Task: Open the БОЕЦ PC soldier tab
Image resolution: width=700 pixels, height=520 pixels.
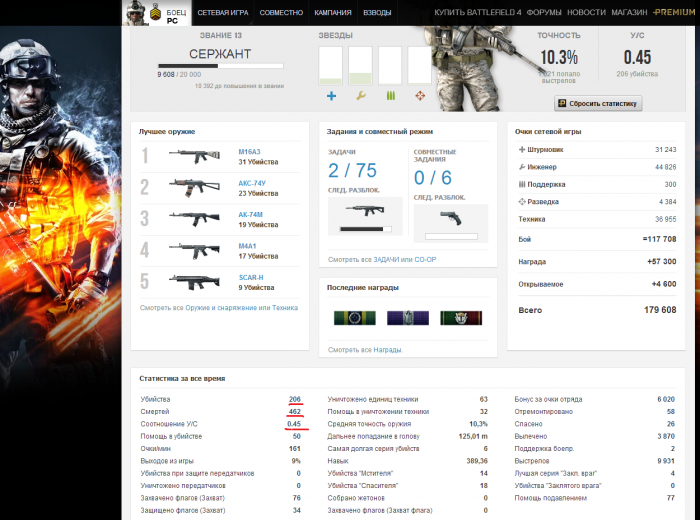Action: [x=157, y=12]
